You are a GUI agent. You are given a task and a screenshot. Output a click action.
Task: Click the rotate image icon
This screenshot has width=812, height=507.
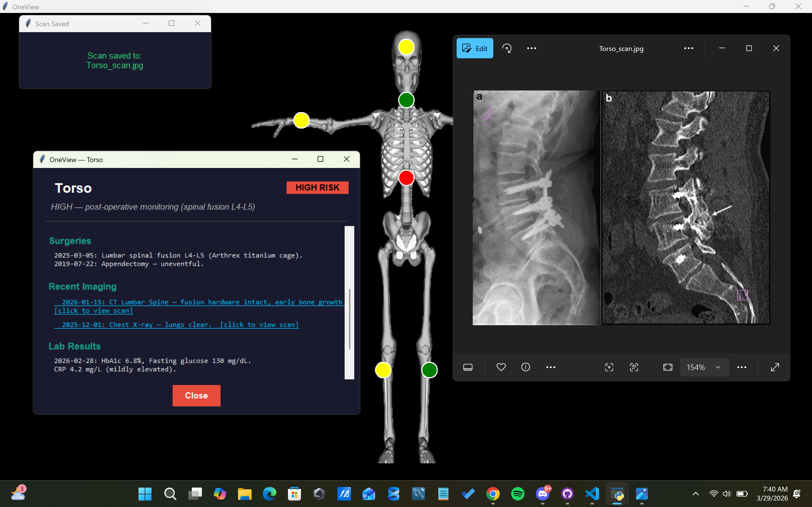[507, 48]
